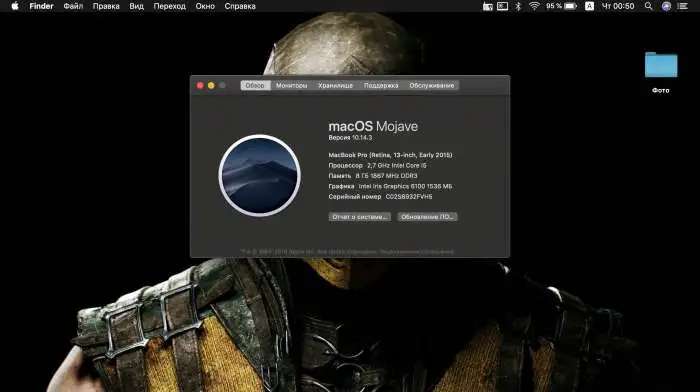This screenshot has height=392, width=700.
Task: Open the Окно menu
Action: point(205,6)
